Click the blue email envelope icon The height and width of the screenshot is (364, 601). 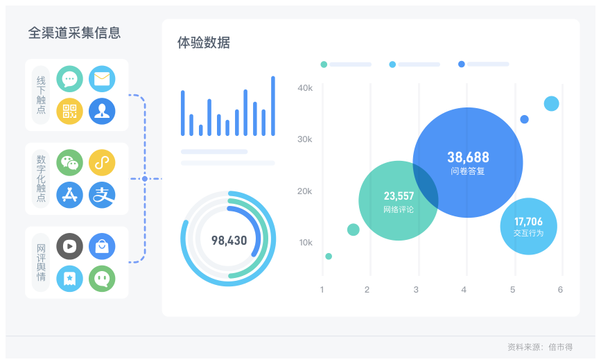pos(102,79)
